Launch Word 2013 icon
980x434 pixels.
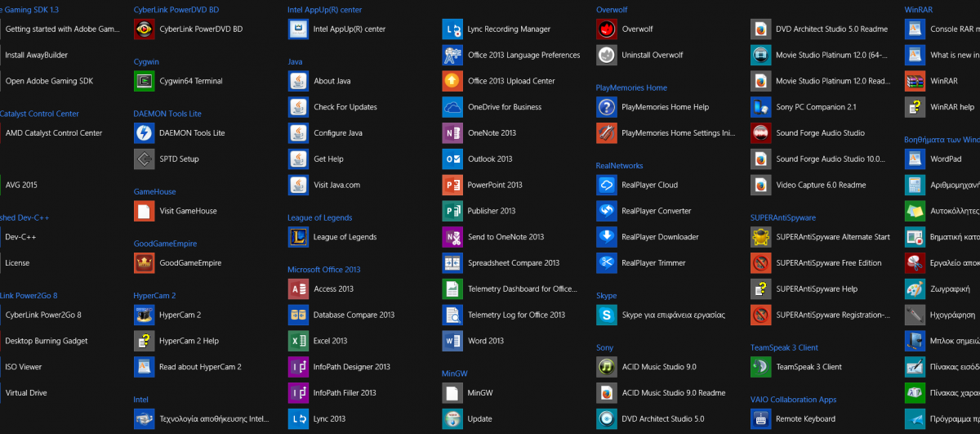(x=452, y=341)
